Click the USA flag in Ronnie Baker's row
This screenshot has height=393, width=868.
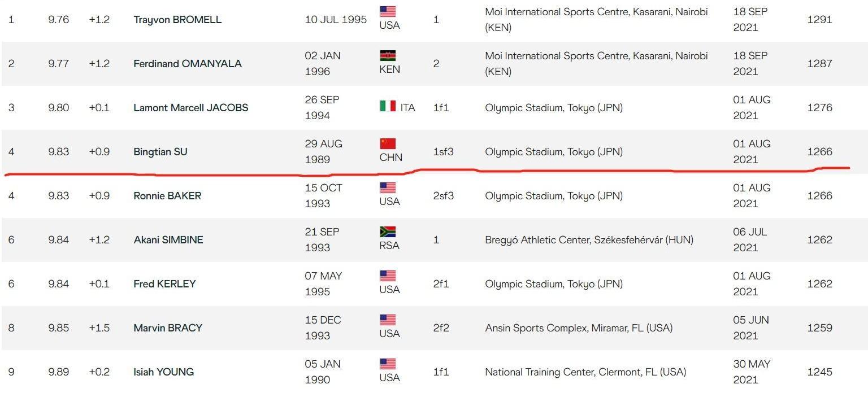click(388, 187)
